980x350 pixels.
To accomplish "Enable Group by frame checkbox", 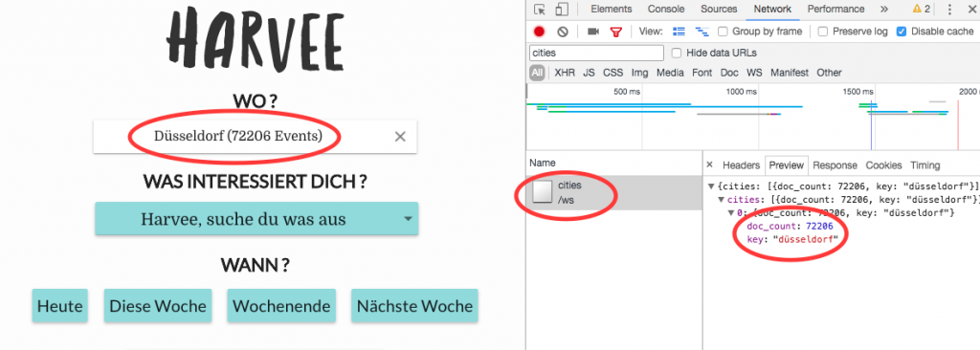I will [x=723, y=32].
